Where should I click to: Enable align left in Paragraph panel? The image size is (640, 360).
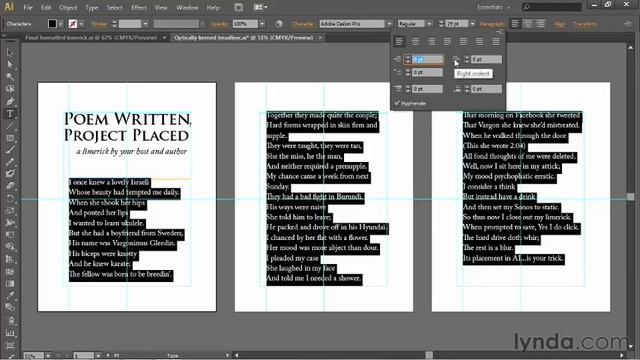coord(399,41)
